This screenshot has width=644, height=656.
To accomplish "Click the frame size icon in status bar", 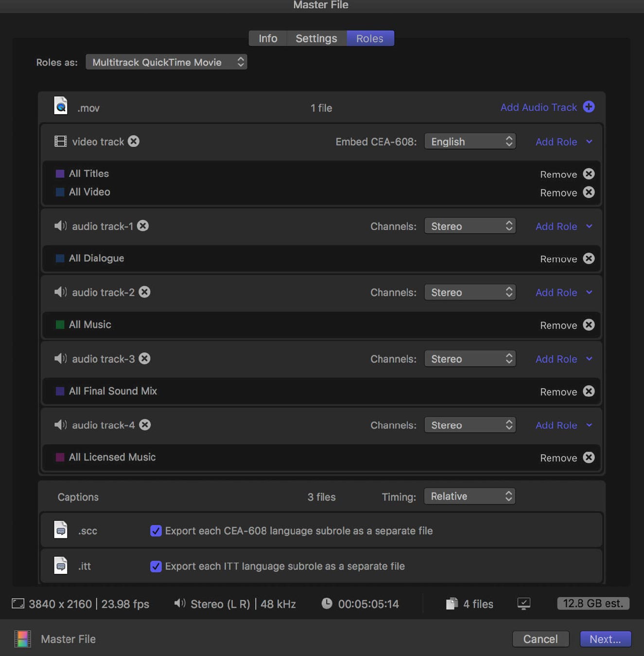I will pyautogui.click(x=18, y=603).
